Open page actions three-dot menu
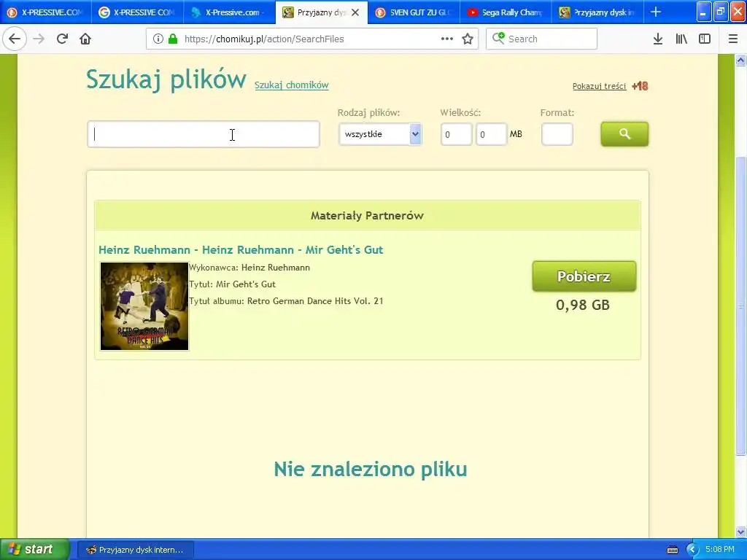The image size is (747, 560). [x=447, y=39]
